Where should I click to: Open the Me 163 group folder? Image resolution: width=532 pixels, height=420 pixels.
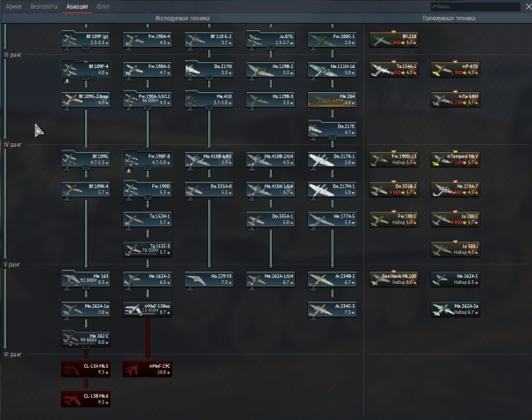86,279
